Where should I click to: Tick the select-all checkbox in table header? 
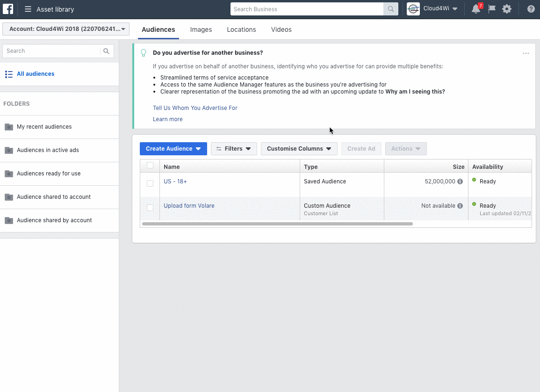click(x=150, y=165)
